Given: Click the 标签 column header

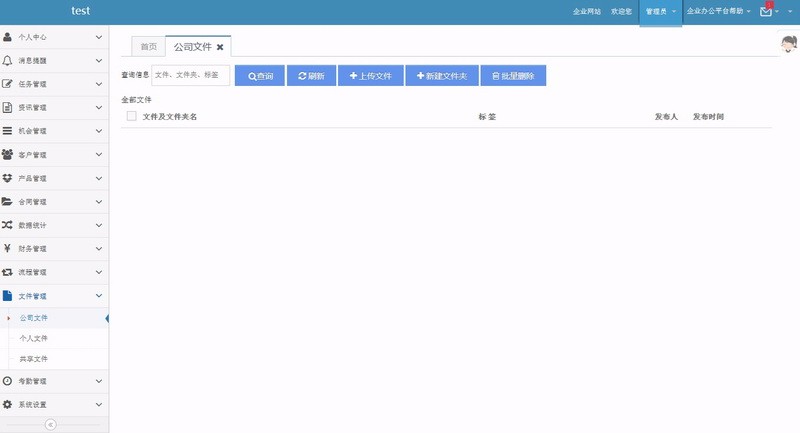Looking at the screenshot, I should (487, 117).
